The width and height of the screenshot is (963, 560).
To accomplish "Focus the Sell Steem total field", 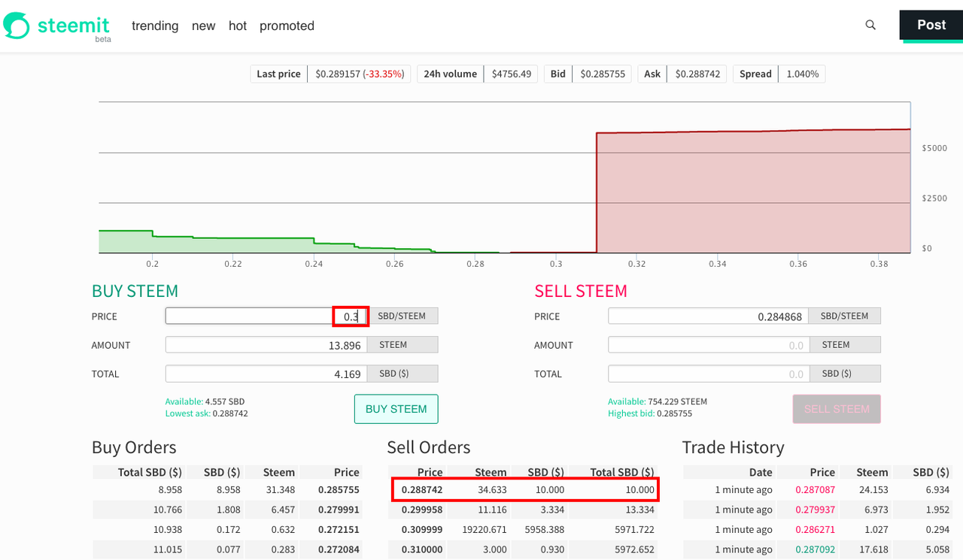I will tap(708, 374).
